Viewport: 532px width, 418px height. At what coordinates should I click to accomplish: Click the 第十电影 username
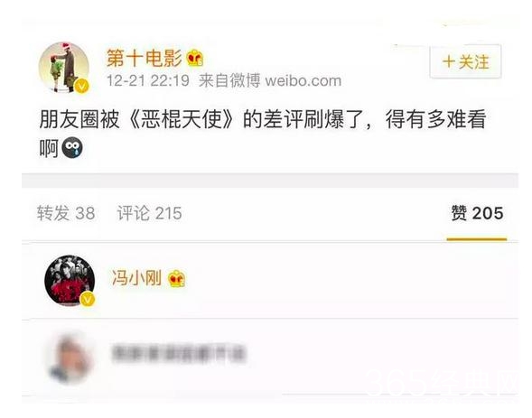[145, 58]
